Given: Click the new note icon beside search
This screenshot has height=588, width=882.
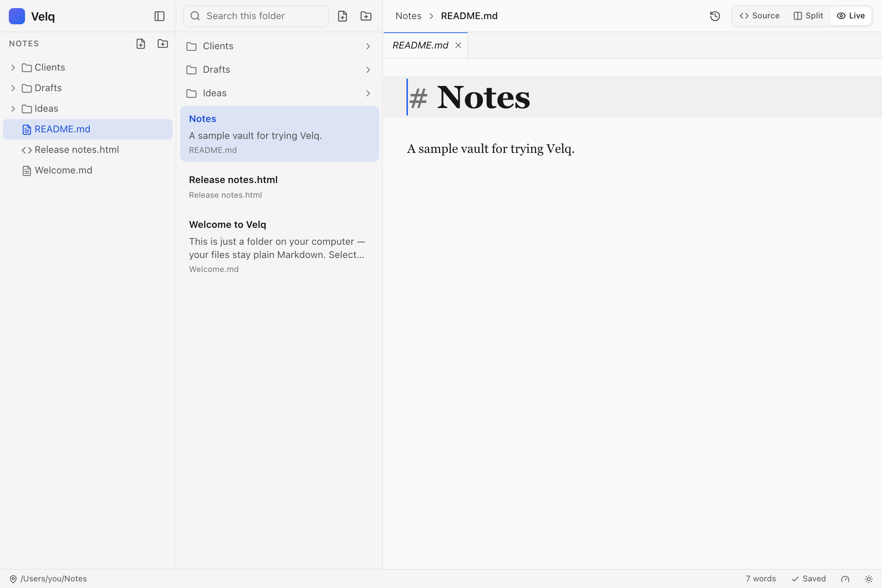Looking at the screenshot, I should coord(343,16).
